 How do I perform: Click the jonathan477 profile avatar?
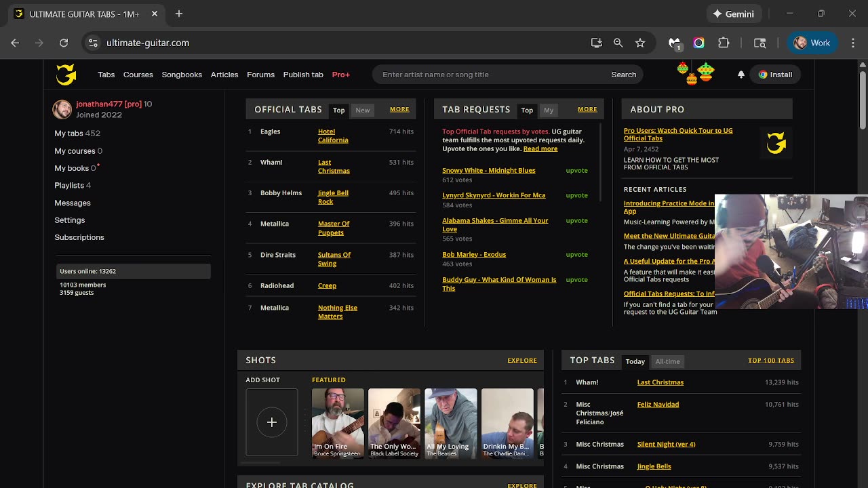pos(62,109)
